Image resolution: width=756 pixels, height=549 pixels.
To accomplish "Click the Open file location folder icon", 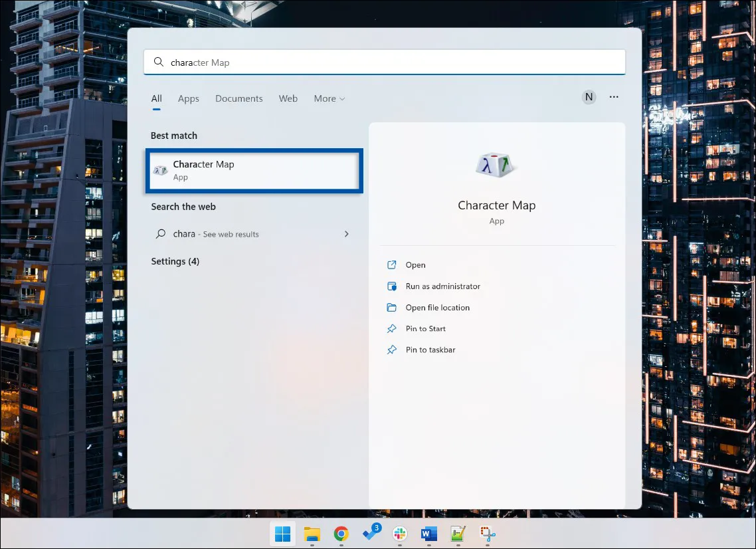I will tap(391, 308).
